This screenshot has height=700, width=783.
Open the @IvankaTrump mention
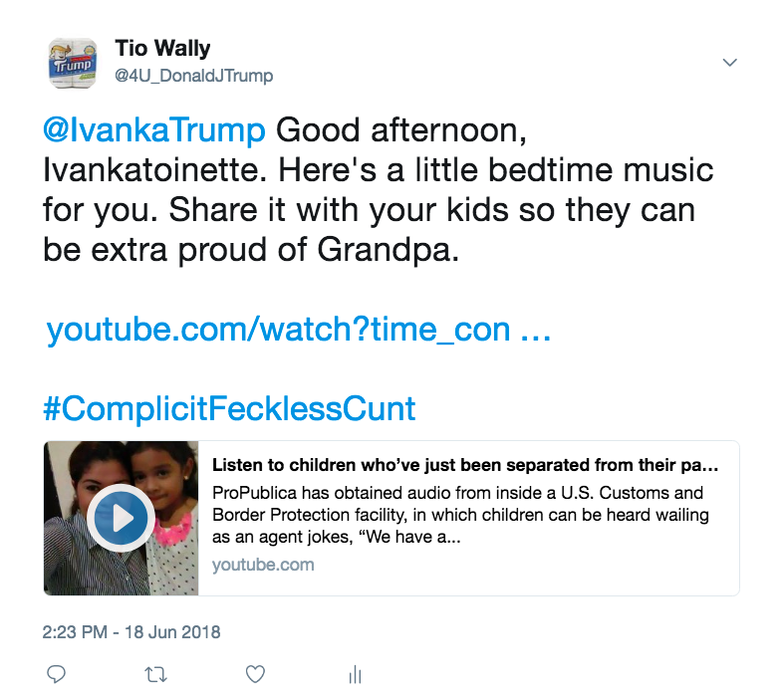click(154, 130)
